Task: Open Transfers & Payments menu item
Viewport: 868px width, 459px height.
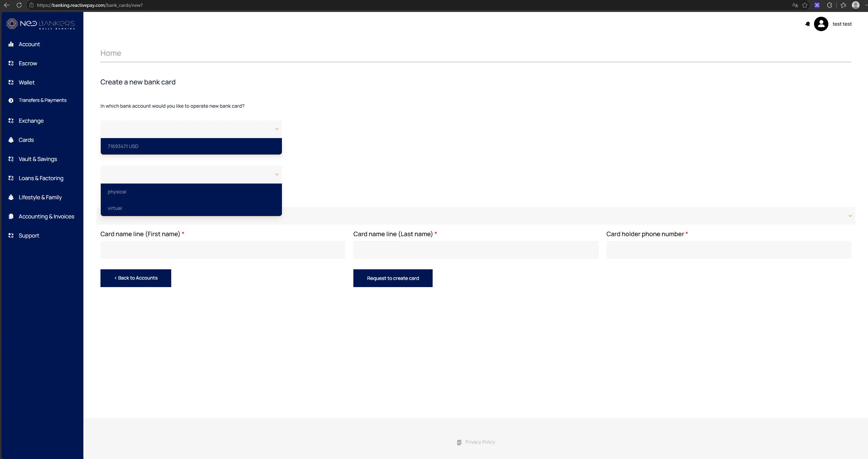Action: (x=42, y=100)
